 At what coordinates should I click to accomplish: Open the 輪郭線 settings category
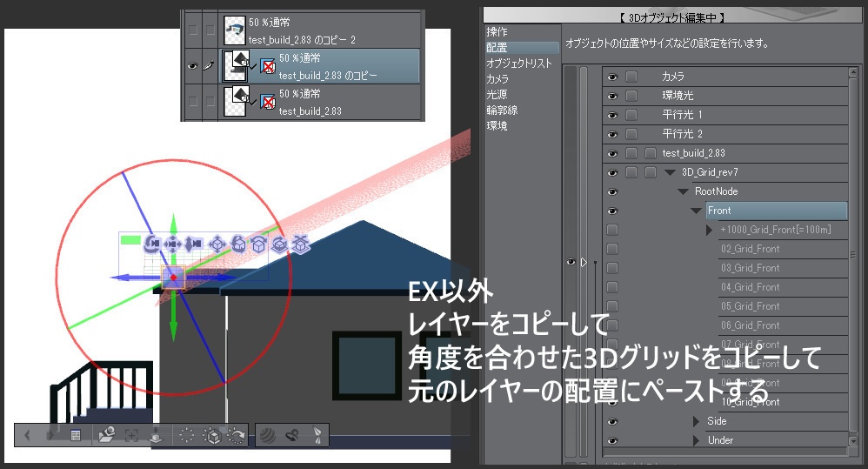tap(502, 110)
